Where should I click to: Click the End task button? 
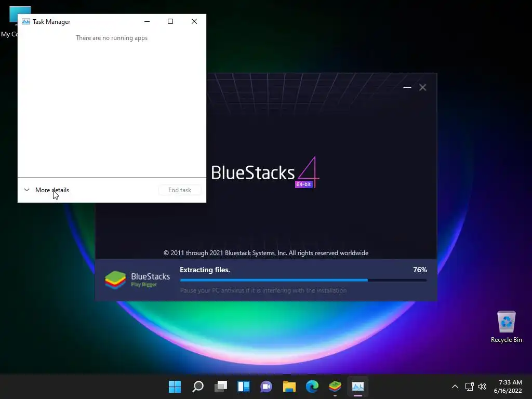point(180,190)
